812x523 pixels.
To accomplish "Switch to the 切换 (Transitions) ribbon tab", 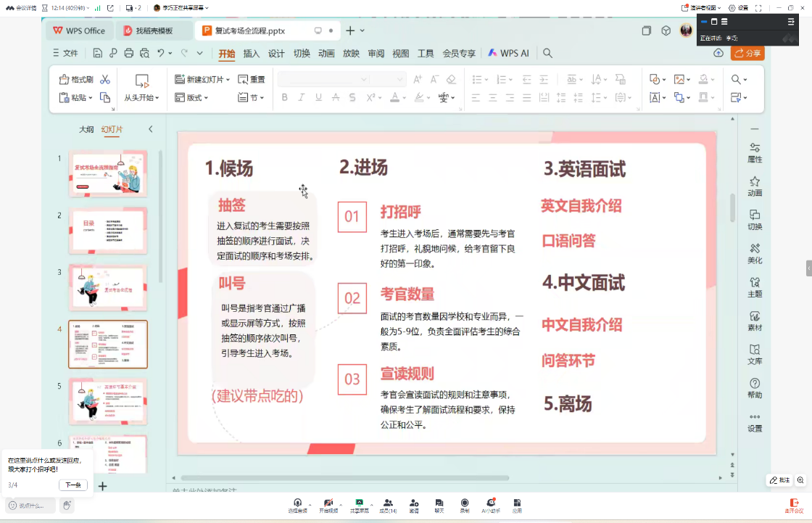I will click(302, 54).
